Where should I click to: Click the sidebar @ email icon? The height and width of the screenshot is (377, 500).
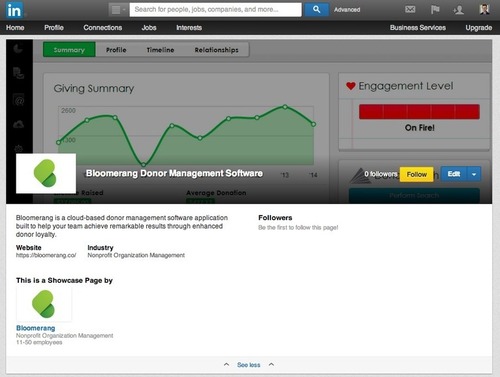[x=19, y=100]
